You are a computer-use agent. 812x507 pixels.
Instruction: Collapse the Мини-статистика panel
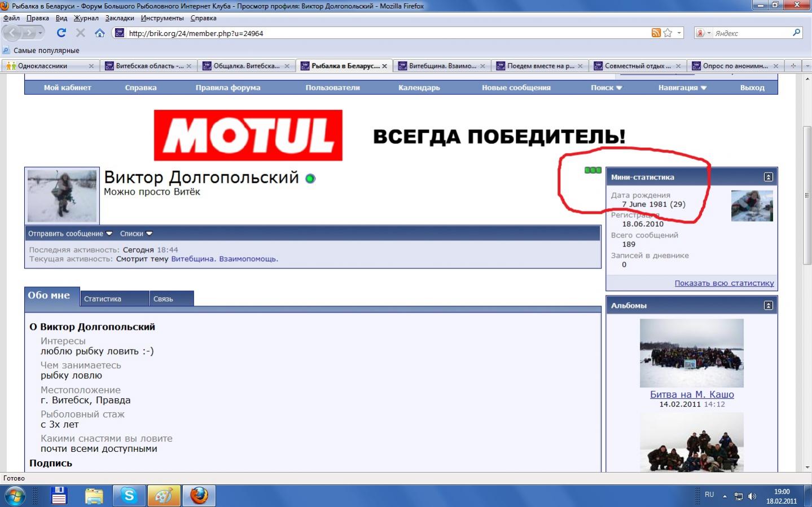click(x=768, y=177)
